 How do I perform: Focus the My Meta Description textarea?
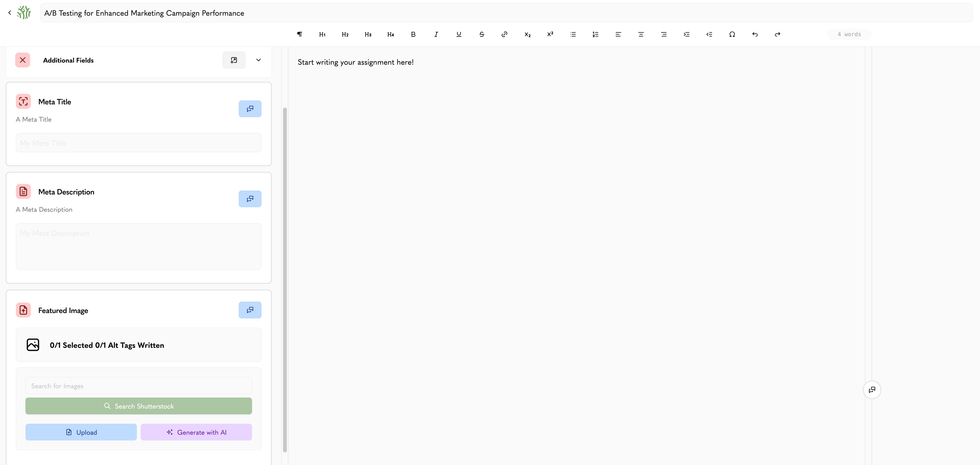click(x=138, y=246)
